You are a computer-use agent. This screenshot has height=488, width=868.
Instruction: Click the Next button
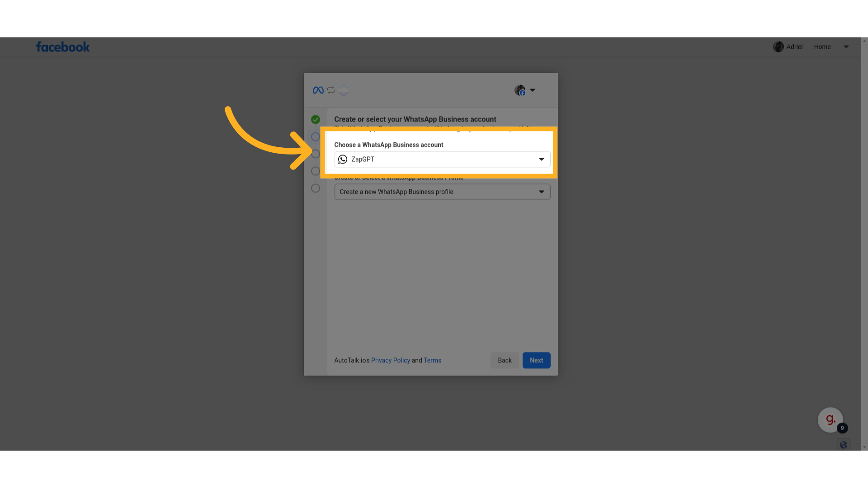click(536, 361)
